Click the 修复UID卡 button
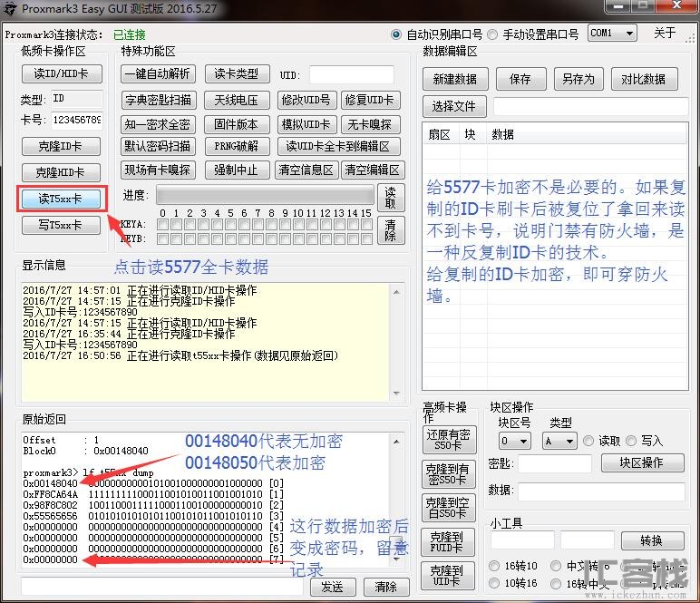700x603 pixels. 370,100
